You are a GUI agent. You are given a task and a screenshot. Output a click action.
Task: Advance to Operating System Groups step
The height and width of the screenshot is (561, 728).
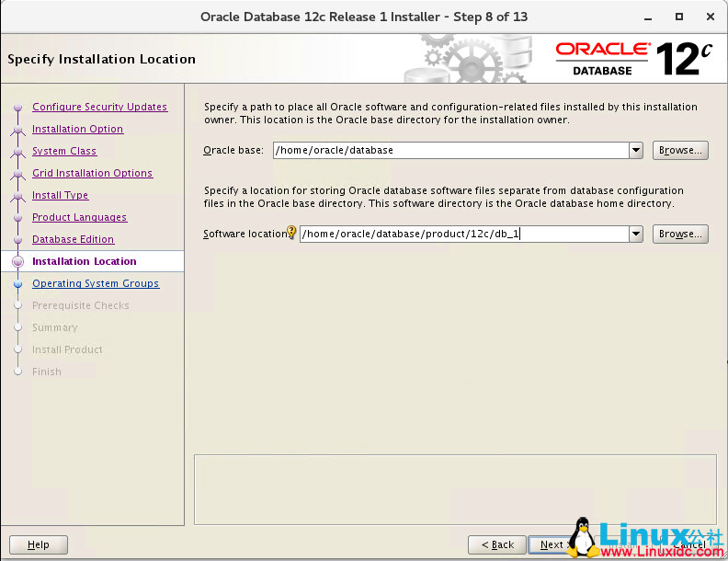pos(96,283)
